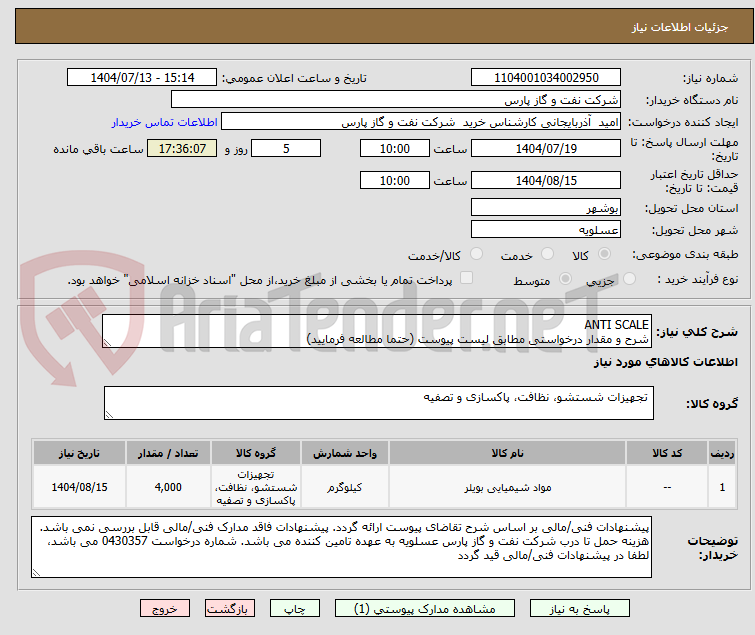Click the اطلاعات کالاهای مورد نیاز heading
Image resolution: width=755 pixels, height=635 pixels.
tap(665, 362)
